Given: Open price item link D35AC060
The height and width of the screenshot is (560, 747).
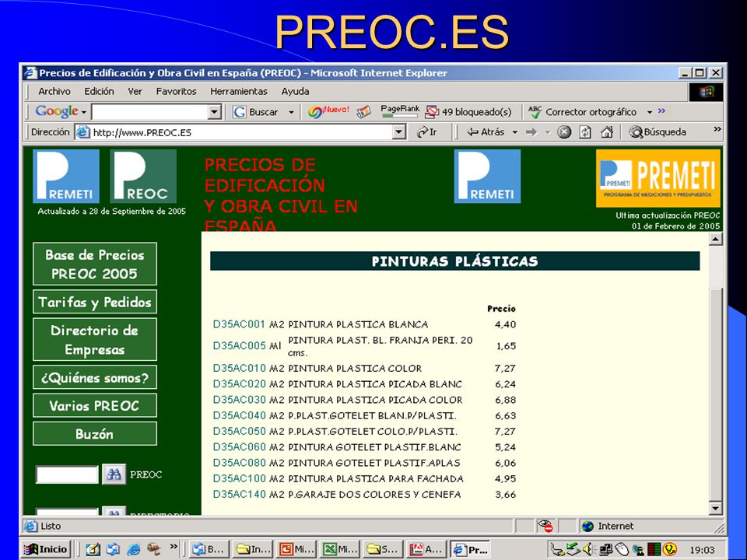Looking at the screenshot, I should (239, 446).
